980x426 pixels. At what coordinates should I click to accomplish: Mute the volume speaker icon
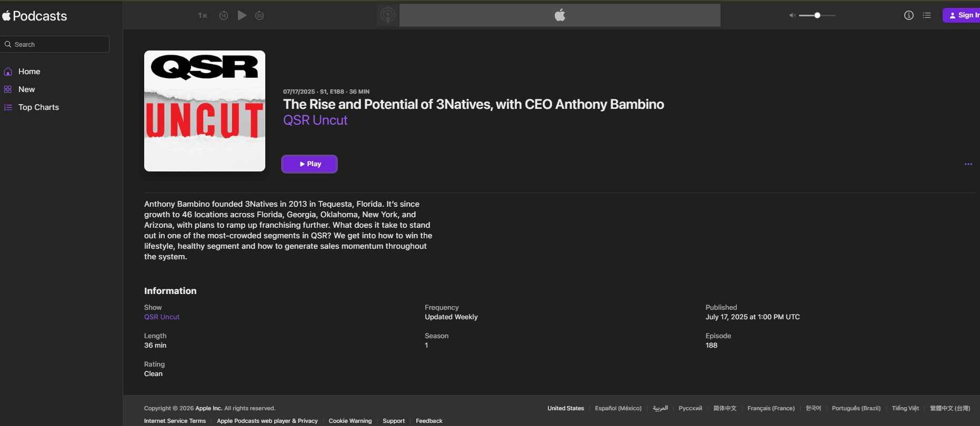[792, 15]
